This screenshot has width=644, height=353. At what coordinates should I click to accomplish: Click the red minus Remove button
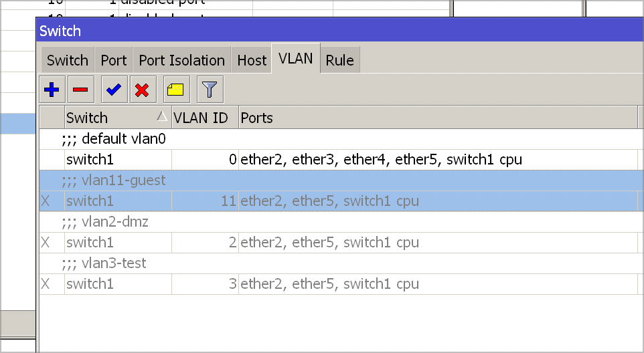point(80,89)
